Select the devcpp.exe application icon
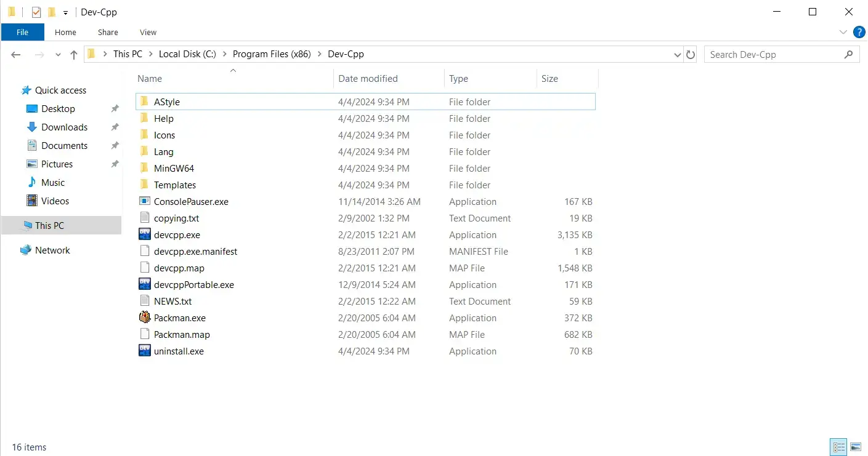Image resolution: width=868 pixels, height=456 pixels. (145, 234)
